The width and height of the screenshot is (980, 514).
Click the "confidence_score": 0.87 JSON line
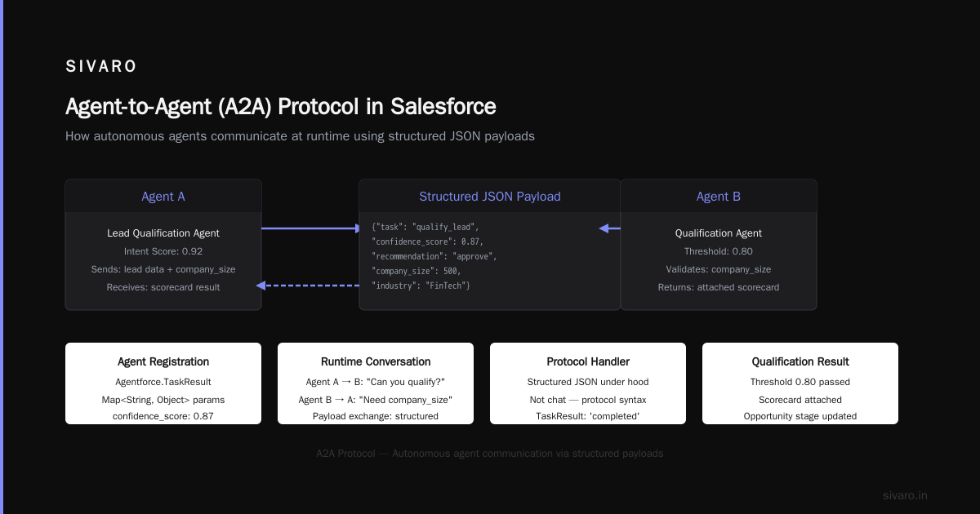point(427,241)
